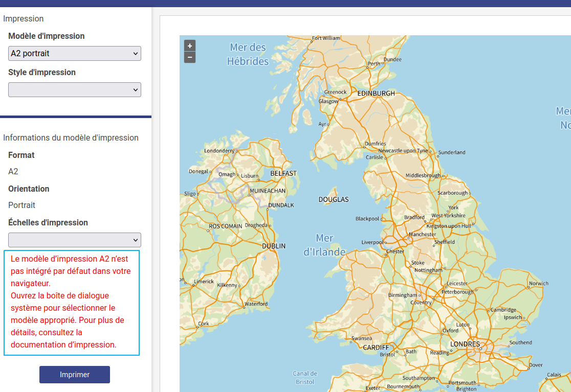Select the DOUGLAS label on the map

coord(334,199)
